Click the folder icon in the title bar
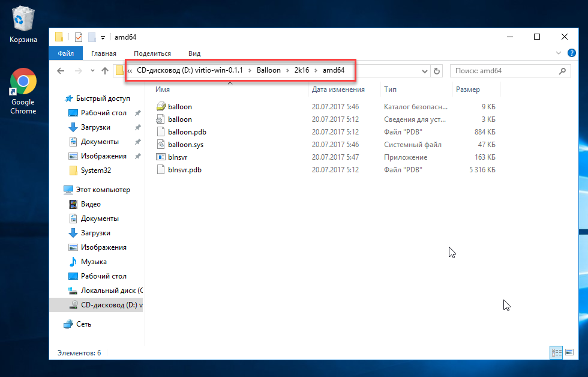The image size is (588, 377). point(59,37)
